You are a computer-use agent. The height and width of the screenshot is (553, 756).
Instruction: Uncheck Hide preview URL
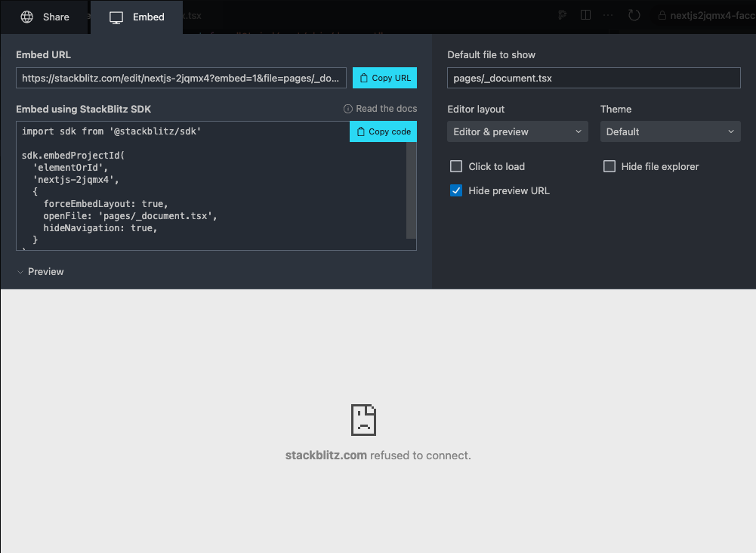click(456, 190)
